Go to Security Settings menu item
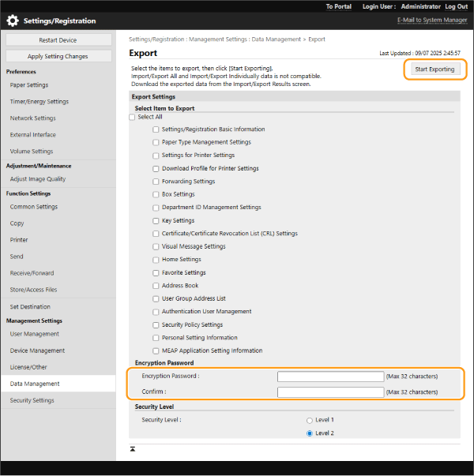 click(32, 400)
